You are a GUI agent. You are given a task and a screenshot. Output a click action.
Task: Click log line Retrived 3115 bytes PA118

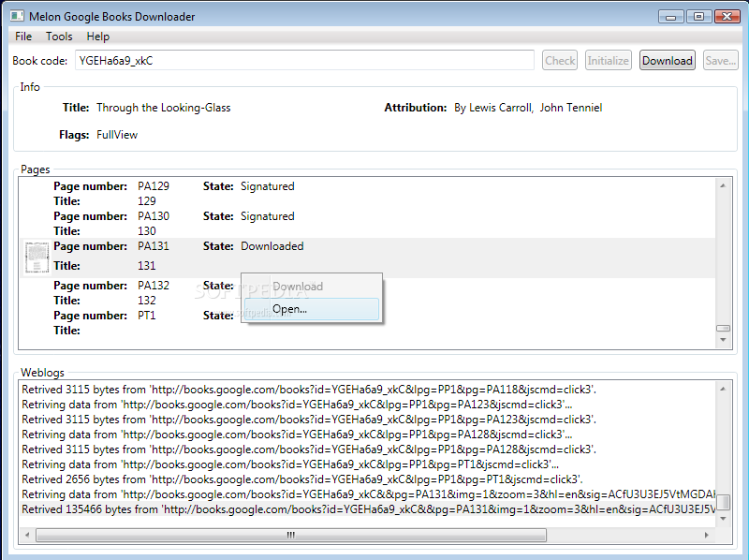[309, 390]
